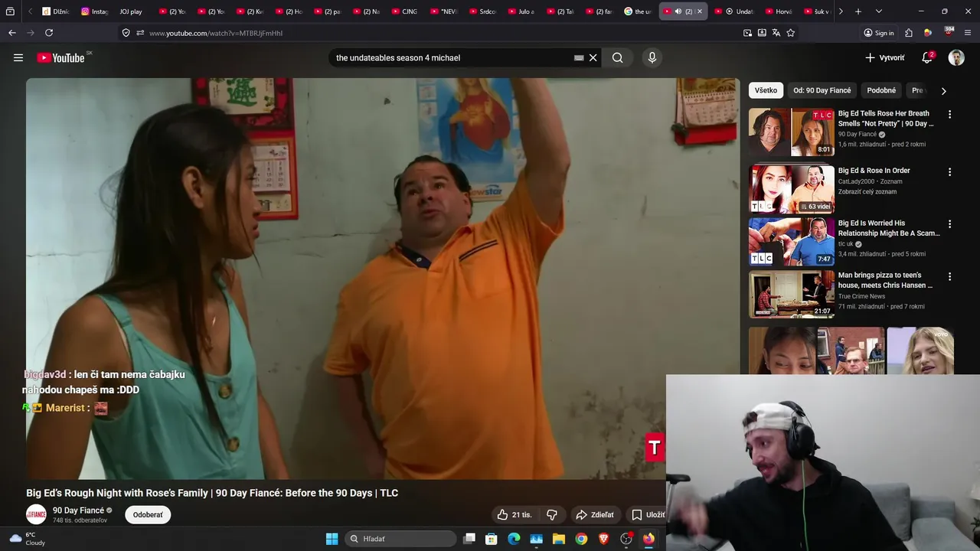Screen dimensions: 980x551
Task: Select the Podobné filter chip
Action: [881, 90]
